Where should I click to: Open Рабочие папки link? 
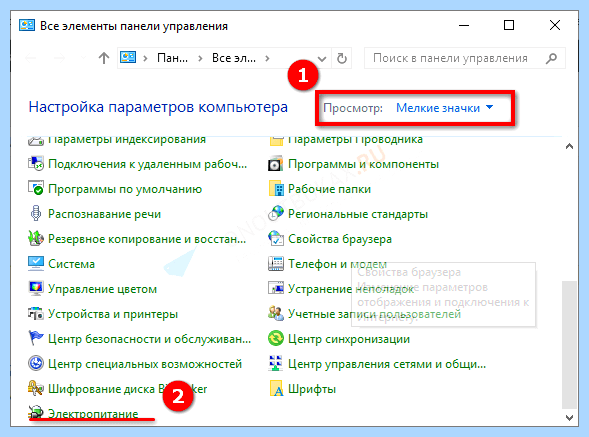(329, 189)
